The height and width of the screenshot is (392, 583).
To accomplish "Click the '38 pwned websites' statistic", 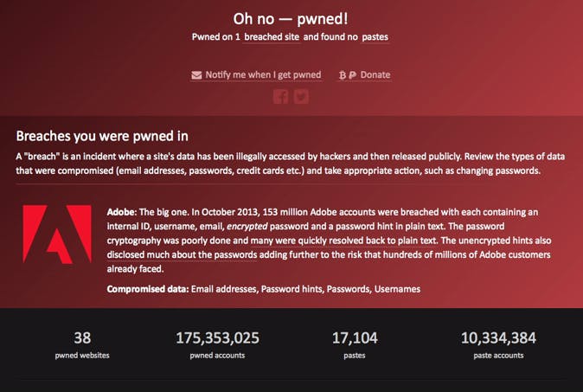I will click(x=83, y=344).
